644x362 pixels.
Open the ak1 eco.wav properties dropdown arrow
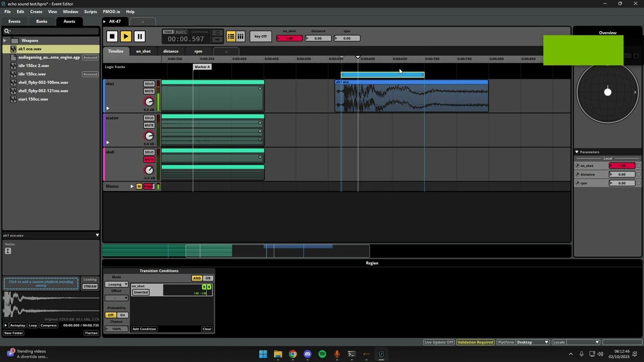97,235
